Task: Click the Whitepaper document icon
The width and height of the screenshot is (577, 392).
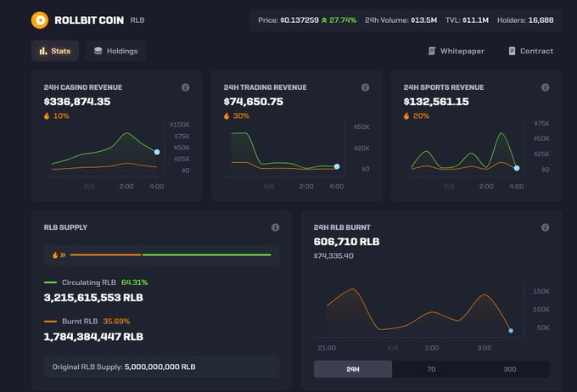Action: 432,51
